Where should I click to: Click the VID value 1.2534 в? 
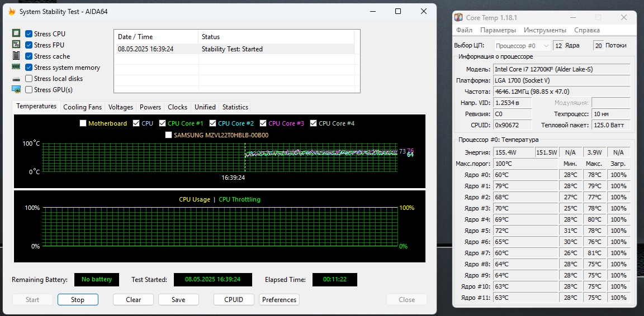[512, 103]
